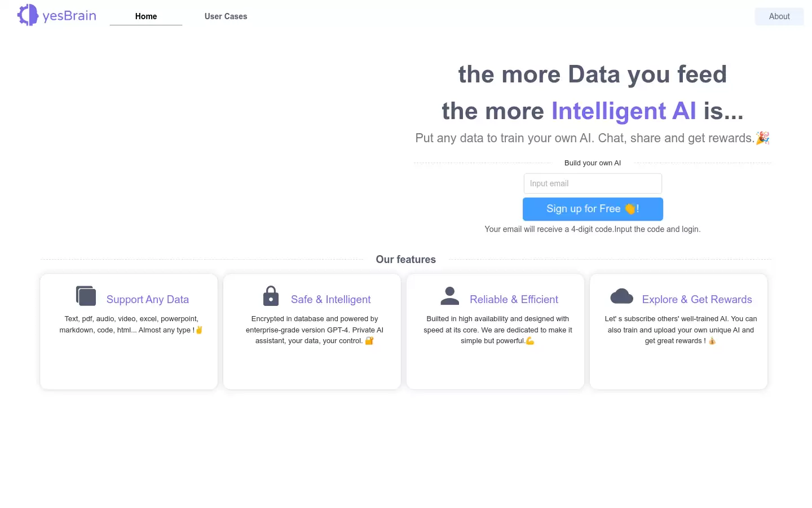The width and height of the screenshot is (812, 508).
Task: Click the Our features section title
Action: point(406,260)
